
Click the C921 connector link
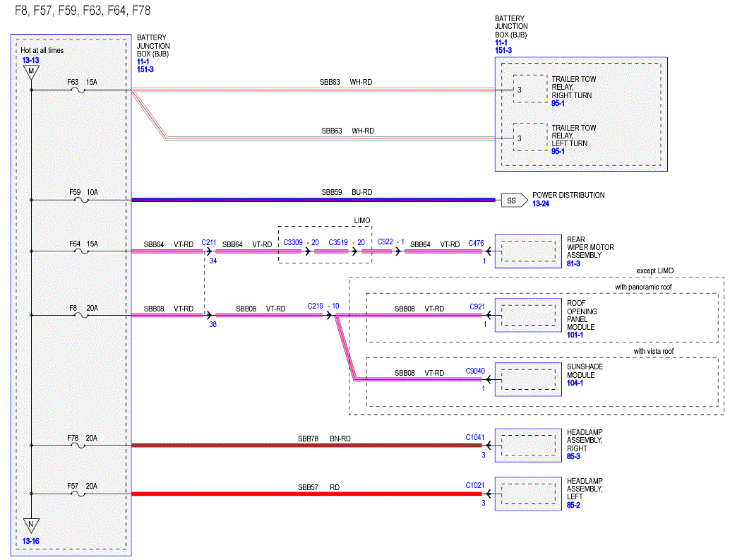click(x=477, y=306)
